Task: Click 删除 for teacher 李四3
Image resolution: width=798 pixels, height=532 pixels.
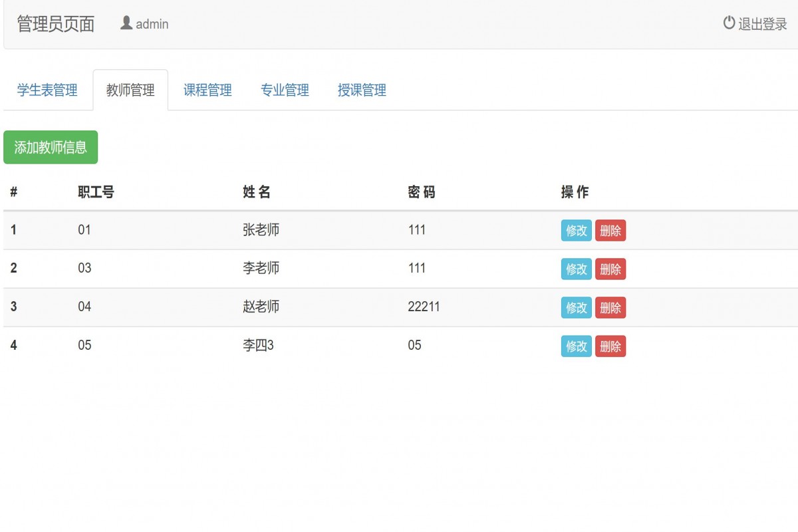Action: (x=610, y=346)
